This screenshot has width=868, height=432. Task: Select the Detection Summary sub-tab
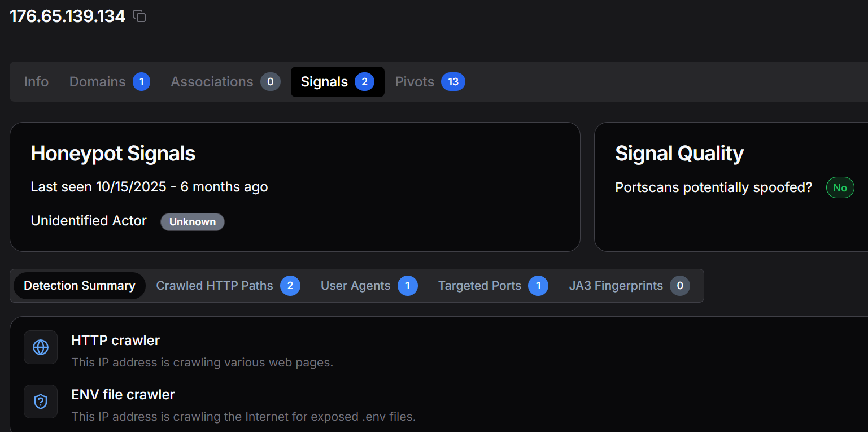coord(80,286)
